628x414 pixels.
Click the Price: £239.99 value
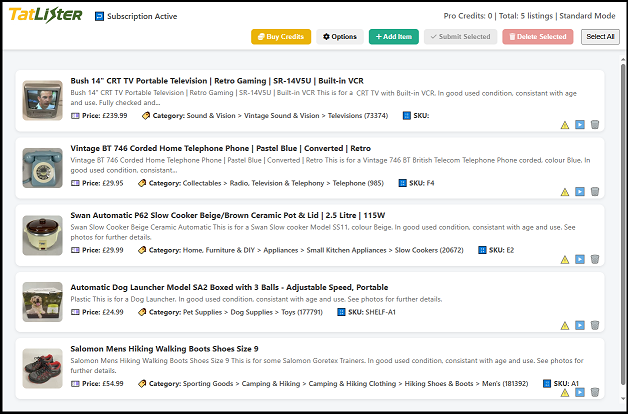[105, 116]
